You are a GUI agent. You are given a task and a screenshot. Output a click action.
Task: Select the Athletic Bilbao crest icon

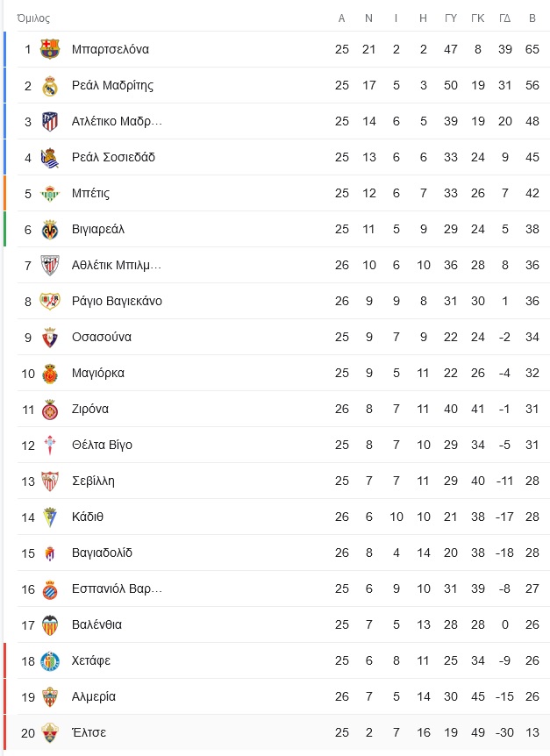(50, 265)
